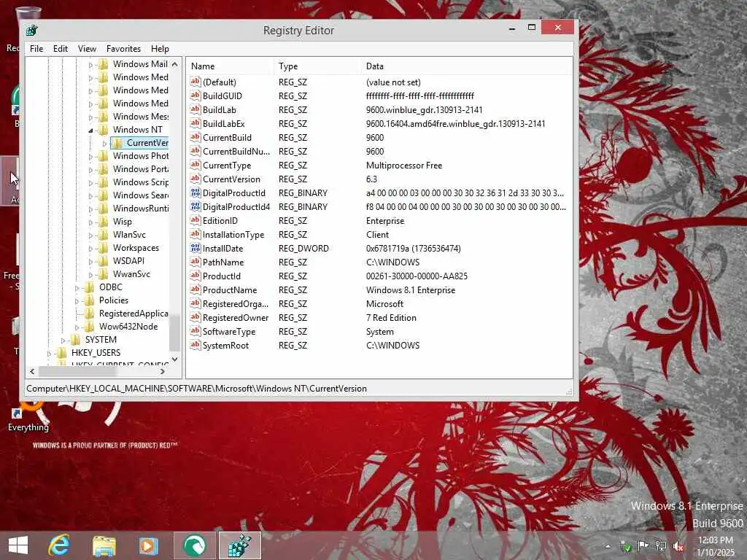The image size is (747, 560).
Task: Click the Registry Editor title bar icon
Action: [x=32, y=31]
